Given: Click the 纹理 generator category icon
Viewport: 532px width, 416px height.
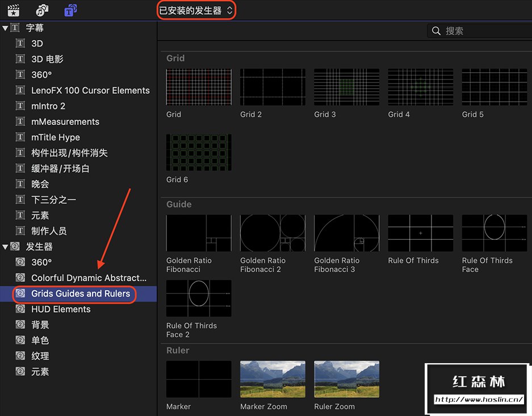Looking at the screenshot, I should [20, 356].
